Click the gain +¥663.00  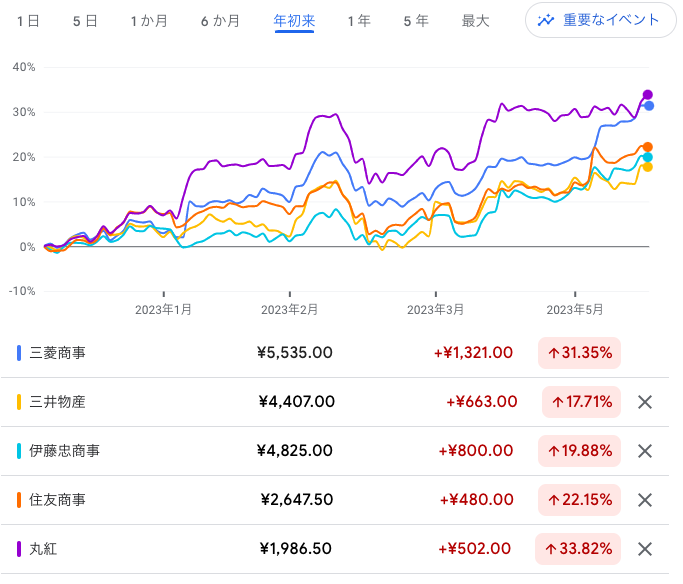point(482,402)
